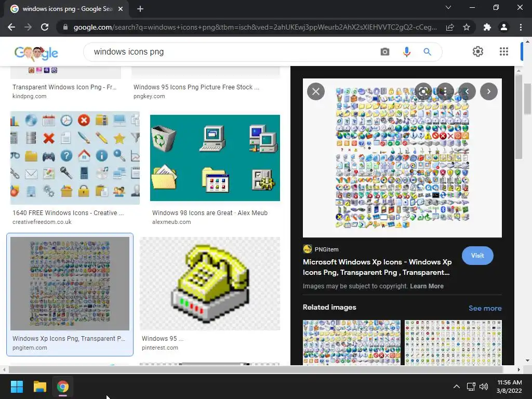Click the lock icon in address bar
Viewport: 532px width, 399px height.
(65, 27)
